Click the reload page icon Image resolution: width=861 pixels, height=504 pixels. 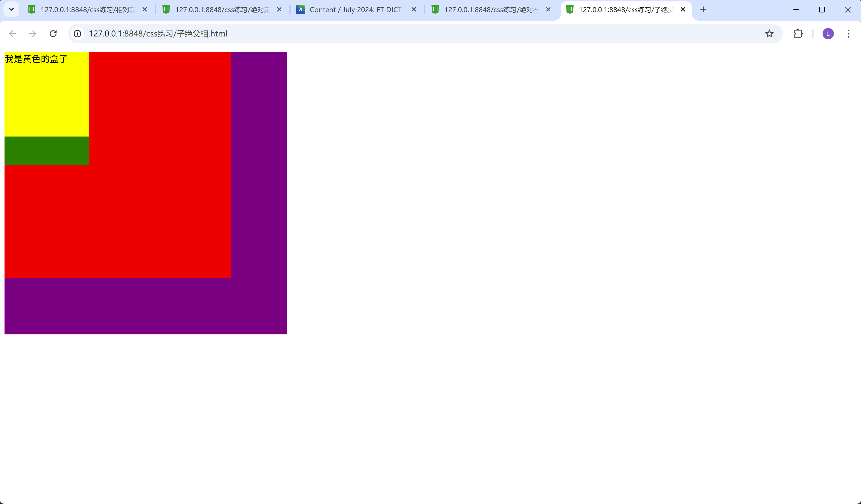[53, 33]
